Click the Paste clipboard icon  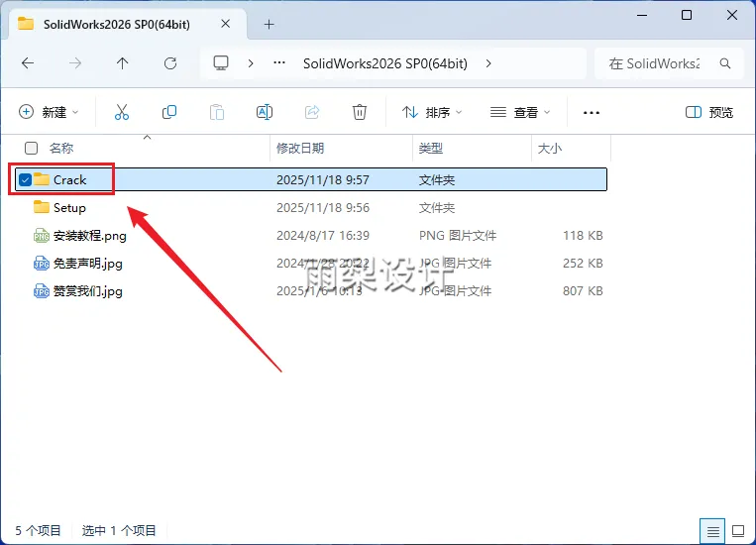[216, 112]
